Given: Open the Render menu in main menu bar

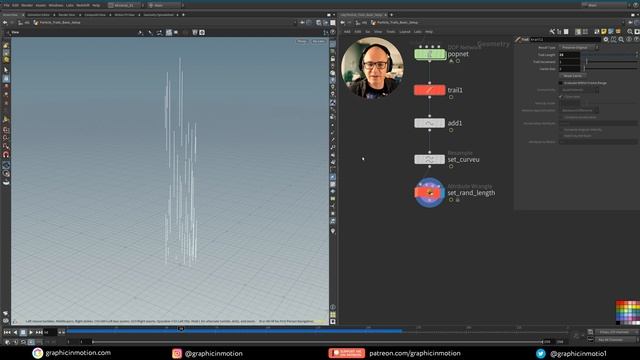Looking at the screenshot, I should click(x=27, y=5).
